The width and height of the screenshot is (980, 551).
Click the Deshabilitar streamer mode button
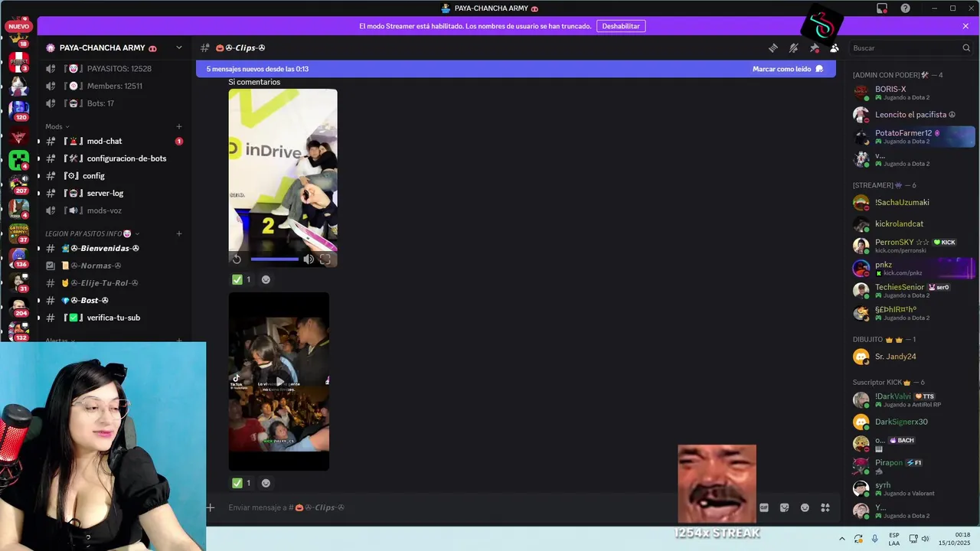coord(620,26)
